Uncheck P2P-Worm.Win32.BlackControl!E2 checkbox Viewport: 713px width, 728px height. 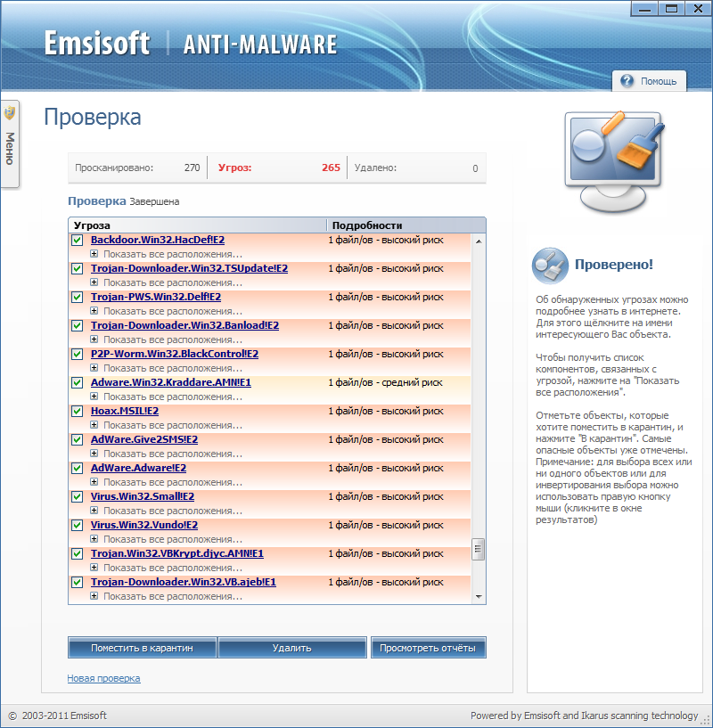[78, 355]
